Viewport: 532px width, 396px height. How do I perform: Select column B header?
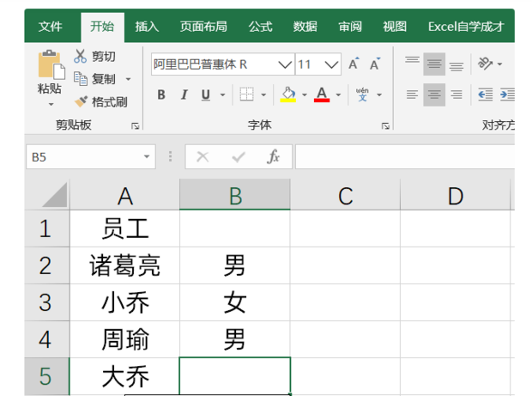click(x=235, y=195)
